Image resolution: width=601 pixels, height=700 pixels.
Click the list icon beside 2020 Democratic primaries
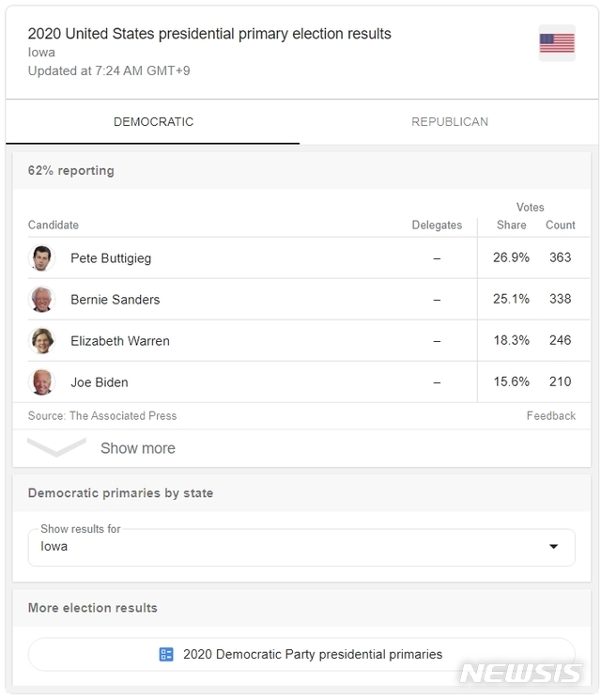point(166,655)
